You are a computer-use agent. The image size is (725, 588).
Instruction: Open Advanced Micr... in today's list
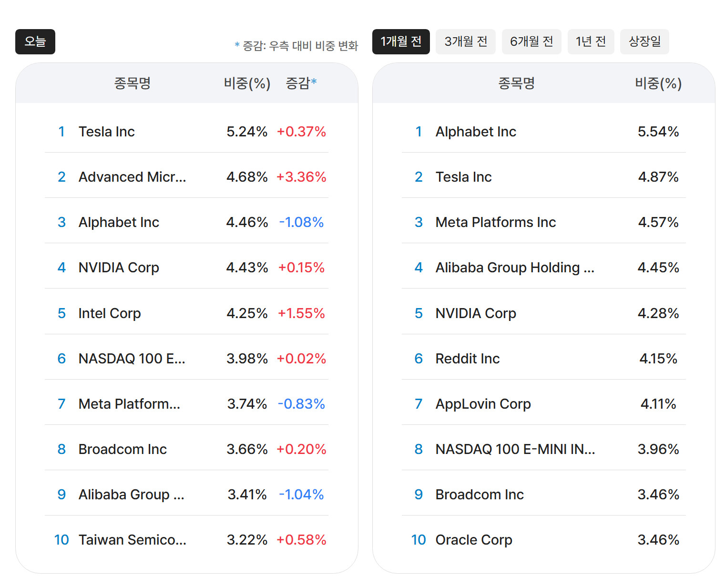coord(132,177)
